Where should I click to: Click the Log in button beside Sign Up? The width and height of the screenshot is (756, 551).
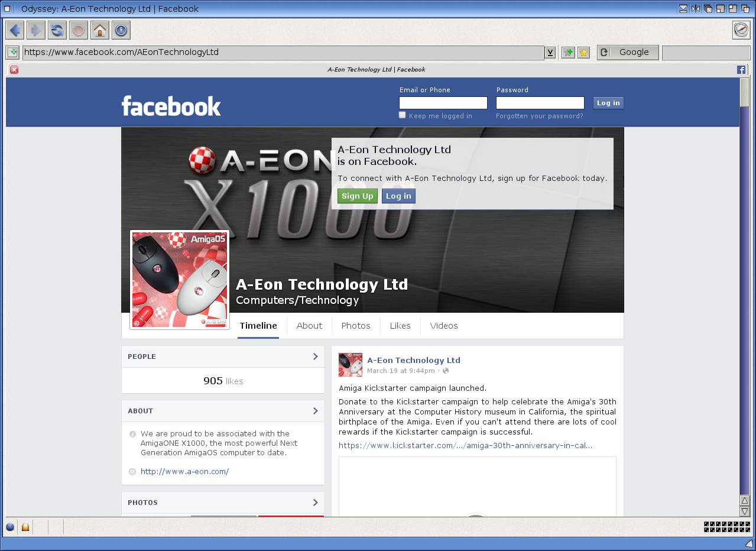point(398,196)
